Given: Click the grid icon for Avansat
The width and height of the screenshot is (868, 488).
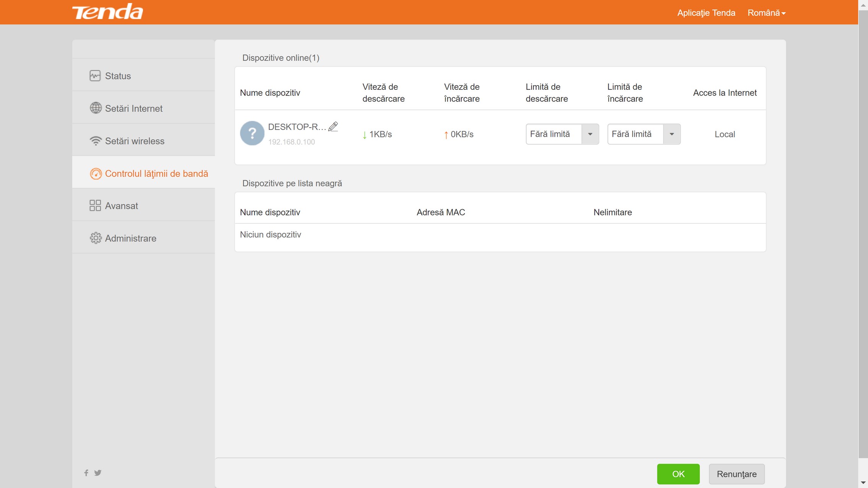Looking at the screenshot, I should click(x=95, y=205).
